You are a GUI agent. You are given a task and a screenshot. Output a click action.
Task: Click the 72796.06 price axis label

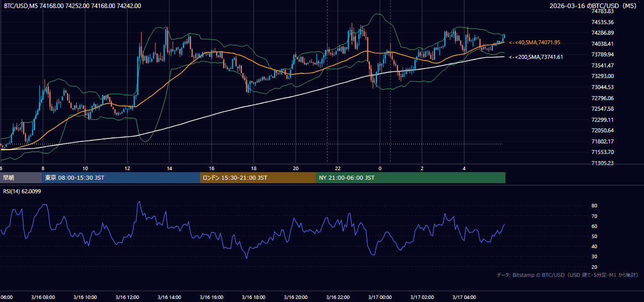point(602,98)
